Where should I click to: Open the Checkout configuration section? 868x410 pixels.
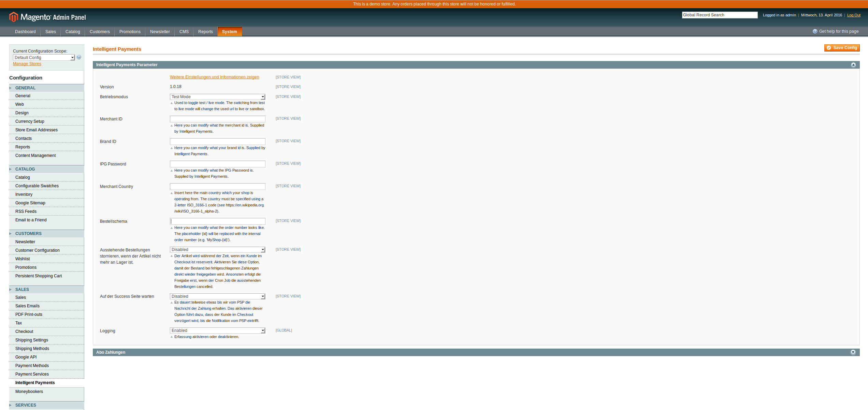46,332
